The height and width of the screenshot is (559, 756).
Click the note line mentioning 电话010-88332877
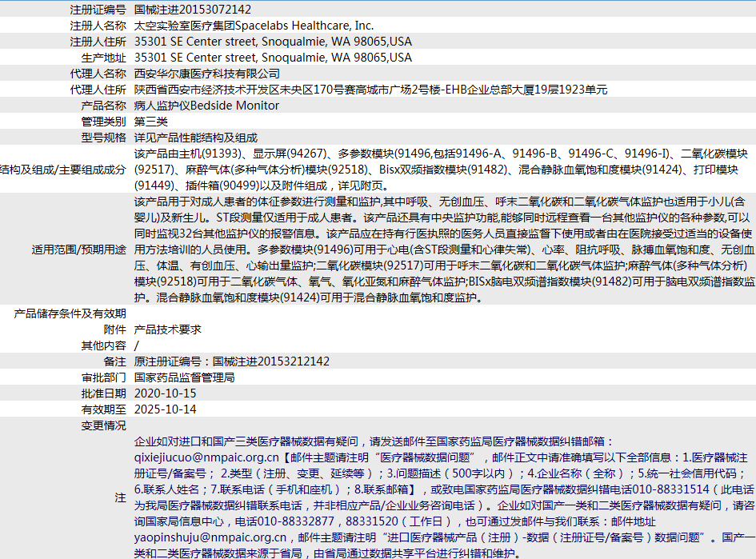395,521
